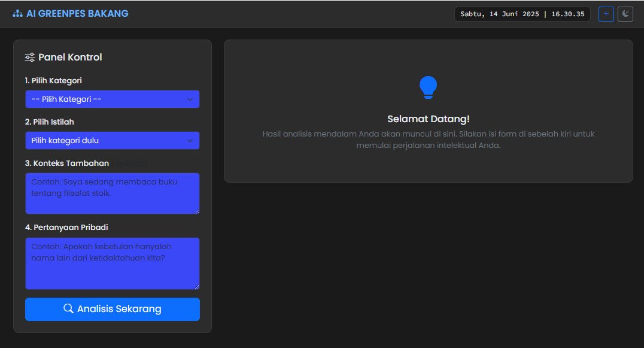644x348 pixels.
Task: Focus the Konteks Tambahan text area
Action: coord(113,193)
